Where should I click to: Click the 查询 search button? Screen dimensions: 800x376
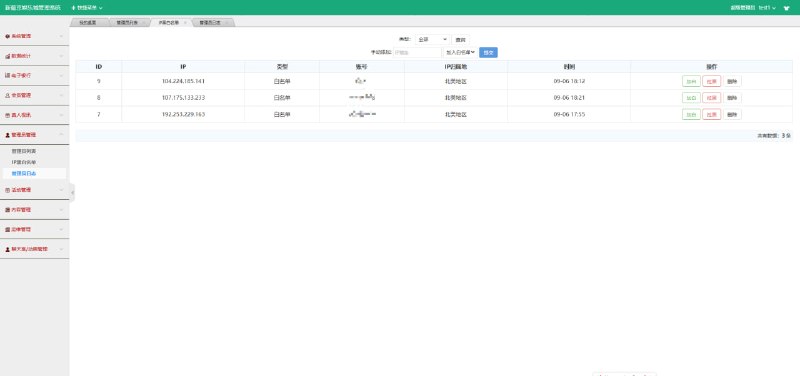(460, 39)
